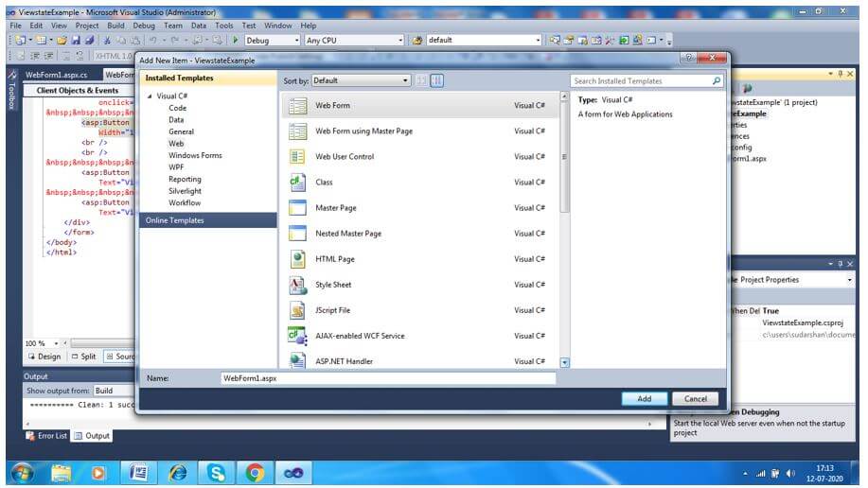Click the Open File toolbar icon
The height and width of the screenshot is (488, 868).
coord(62,41)
